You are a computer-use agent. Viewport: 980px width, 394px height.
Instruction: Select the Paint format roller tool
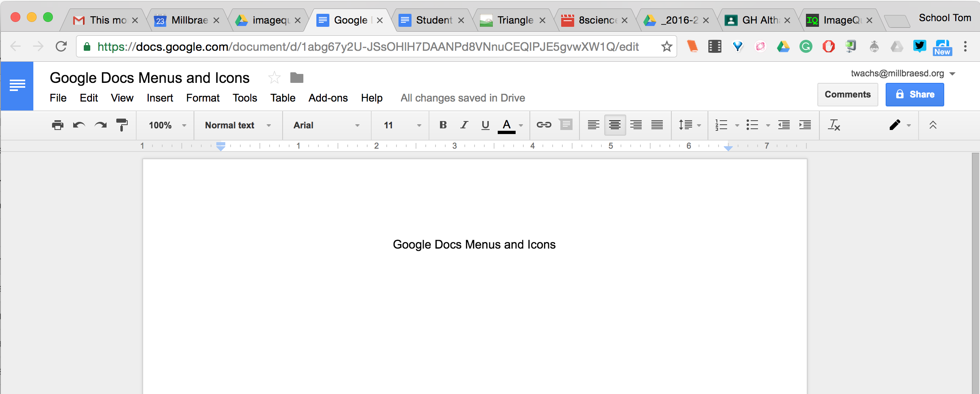click(x=122, y=125)
